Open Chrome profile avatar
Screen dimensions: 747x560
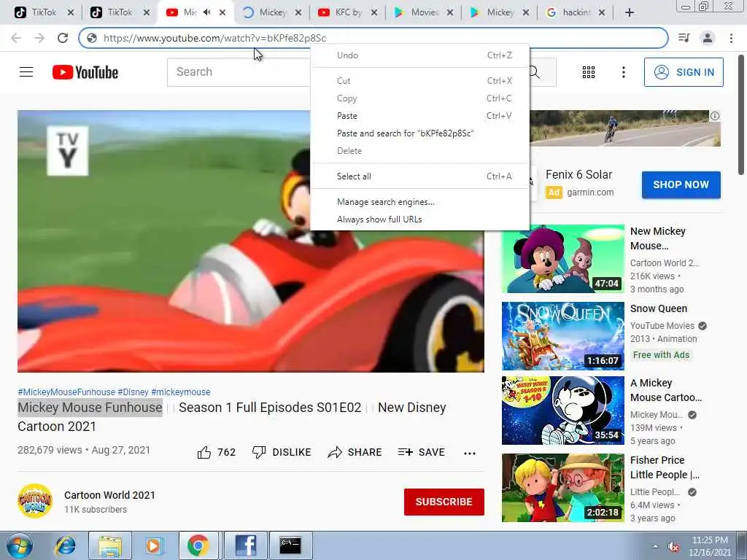click(x=708, y=38)
